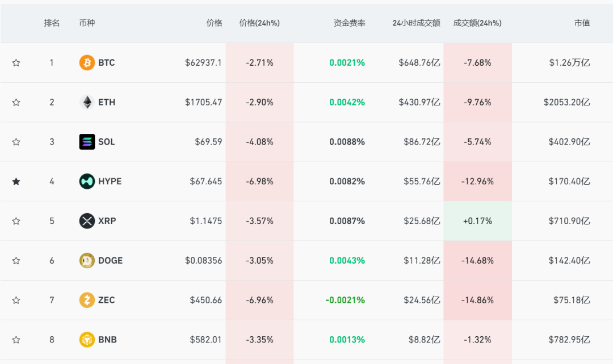Sort by 排名 column header
The width and height of the screenshot is (613, 364).
52,23
